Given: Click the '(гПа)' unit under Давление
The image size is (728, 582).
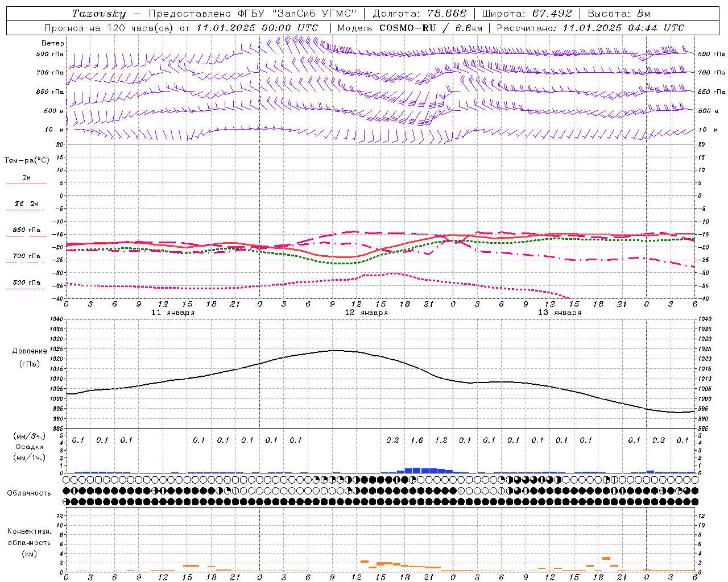Looking at the screenshot, I should click(x=30, y=364).
